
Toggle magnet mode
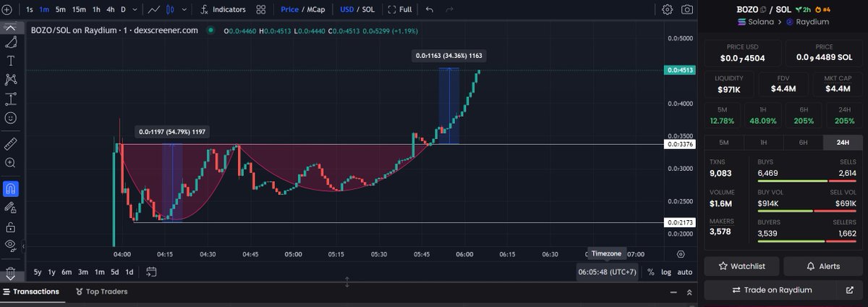pyautogui.click(x=11, y=188)
